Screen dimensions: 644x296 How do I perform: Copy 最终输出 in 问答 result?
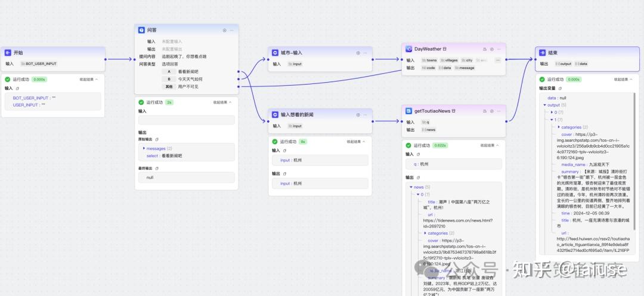click(157, 169)
